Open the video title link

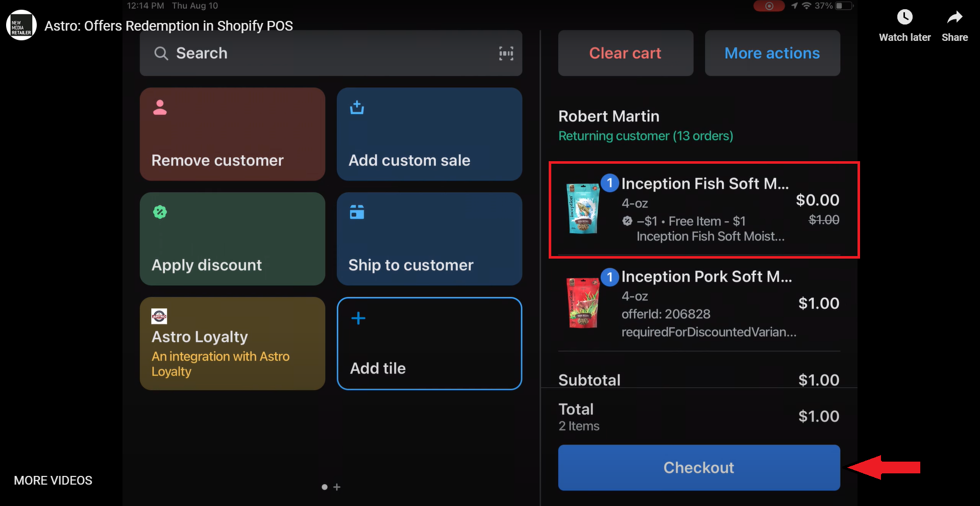(x=168, y=26)
